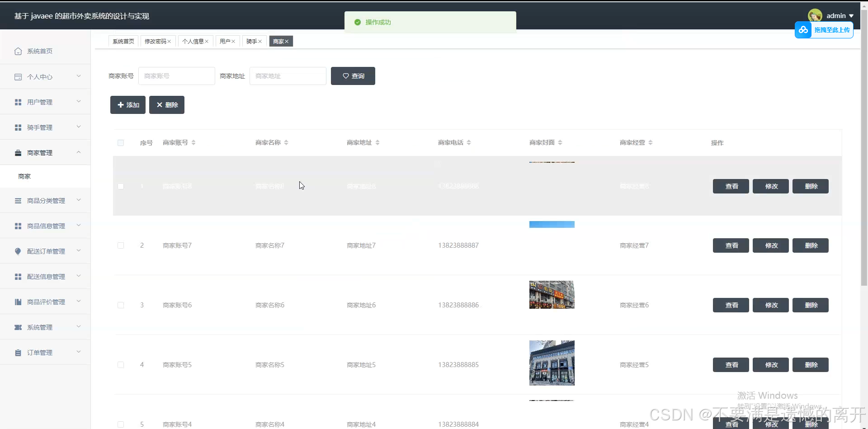This screenshot has width=868, height=429.
Task: Switch to the 骑手 tab
Action: tap(252, 42)
